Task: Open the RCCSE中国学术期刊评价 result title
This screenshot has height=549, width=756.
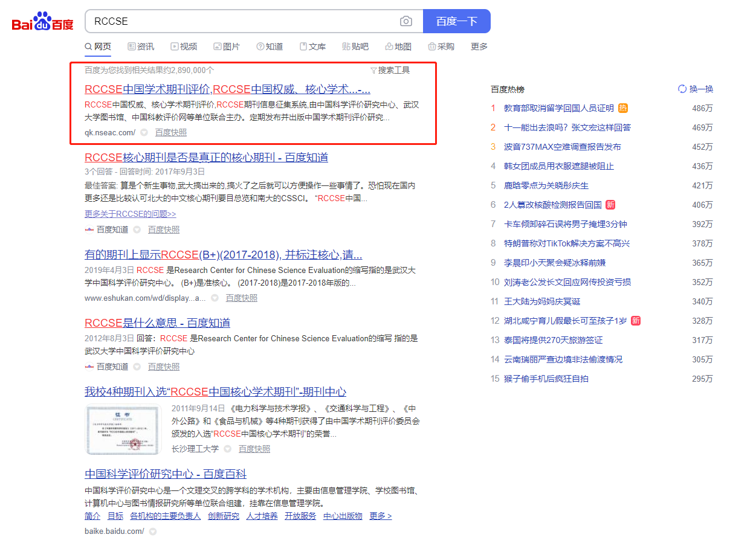Action: (x=227, y=89)
